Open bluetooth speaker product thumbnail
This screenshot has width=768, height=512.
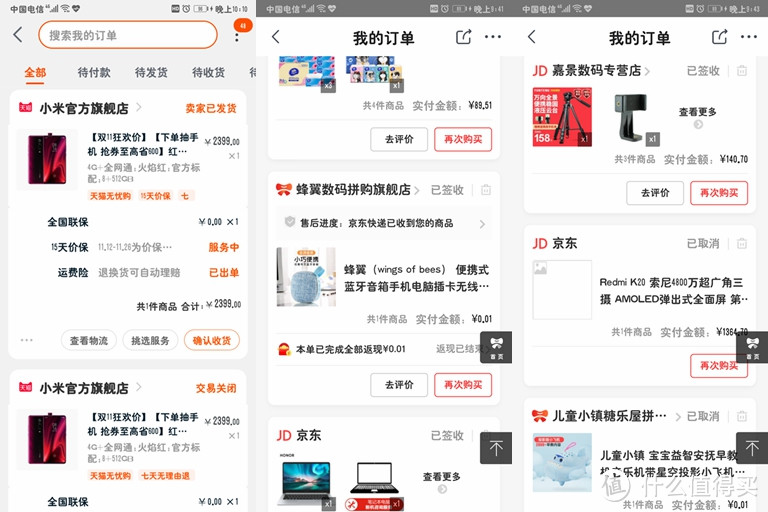[x=307, y=277]
